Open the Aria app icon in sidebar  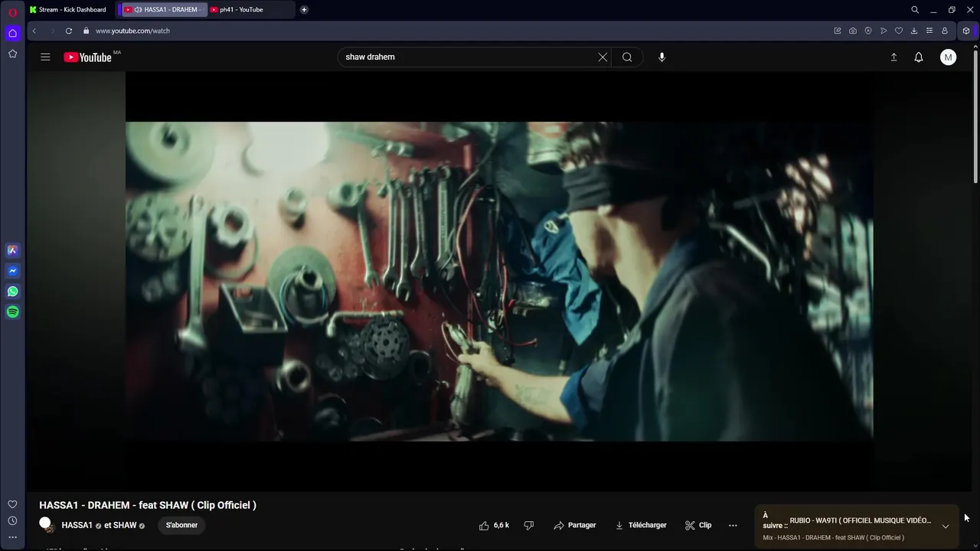12,250
